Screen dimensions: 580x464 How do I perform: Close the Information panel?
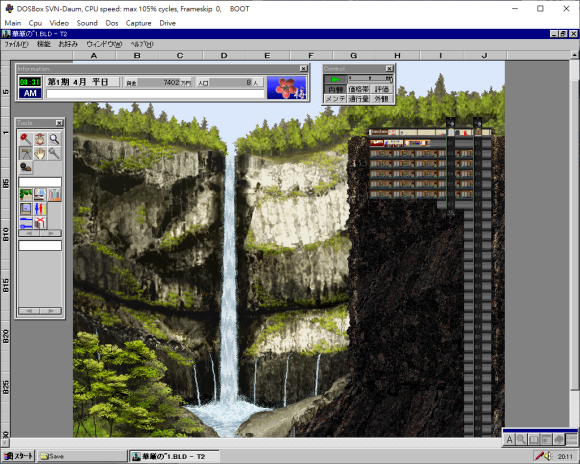303,68
